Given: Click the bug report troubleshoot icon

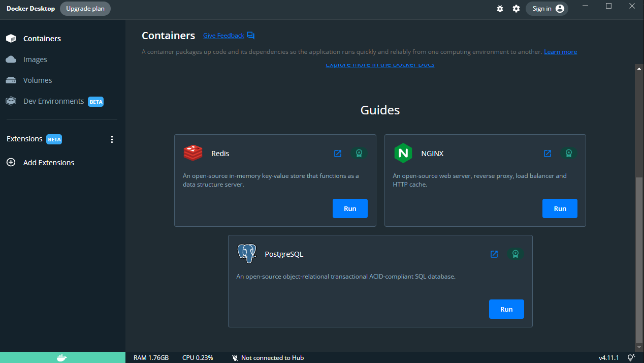Looking at the screenshot, I should point(500,9).
